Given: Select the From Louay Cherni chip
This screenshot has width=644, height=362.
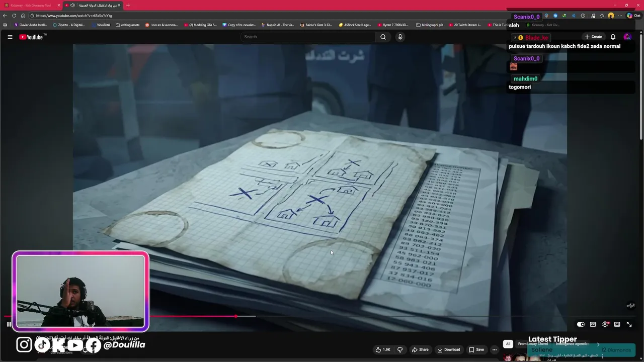Looking at the screenshot, I should click(533, 344).
